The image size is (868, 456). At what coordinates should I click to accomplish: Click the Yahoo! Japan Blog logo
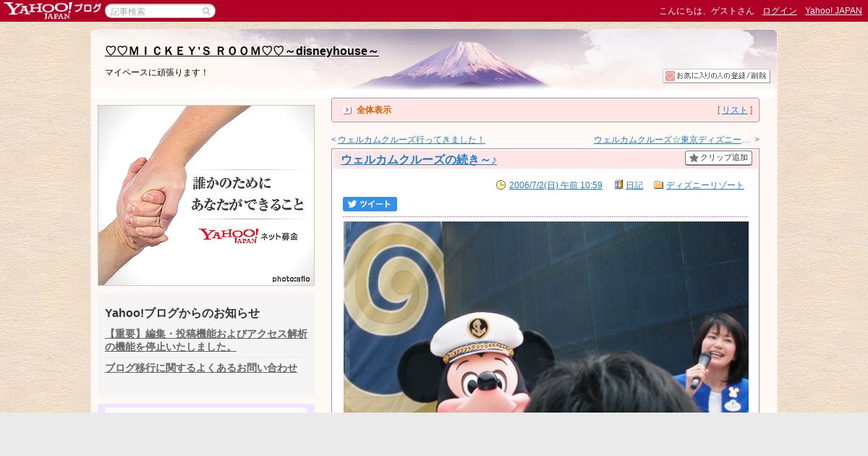[x=52, y=10]
